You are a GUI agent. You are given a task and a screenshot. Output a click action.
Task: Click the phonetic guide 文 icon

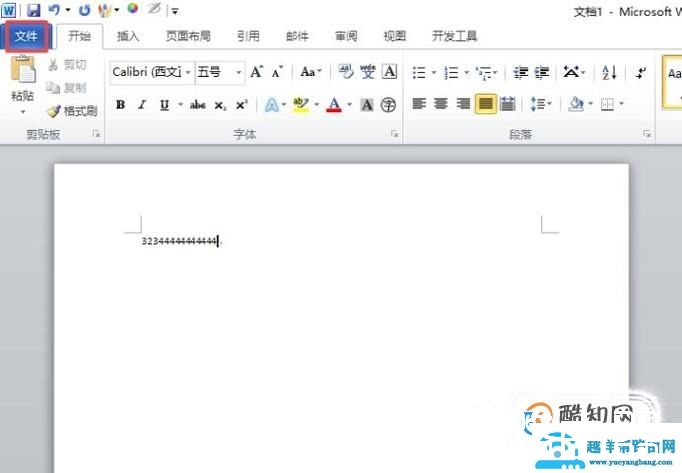click(x=368, y=72)
